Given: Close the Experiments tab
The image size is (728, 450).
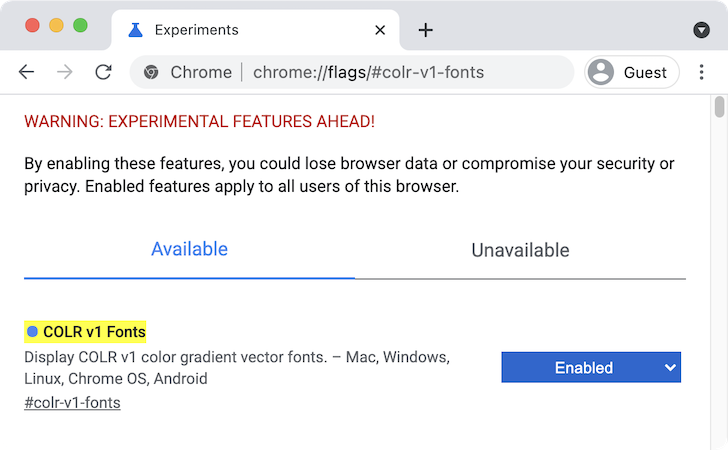Looking at the screenshot, I should (x=380, y=30).
